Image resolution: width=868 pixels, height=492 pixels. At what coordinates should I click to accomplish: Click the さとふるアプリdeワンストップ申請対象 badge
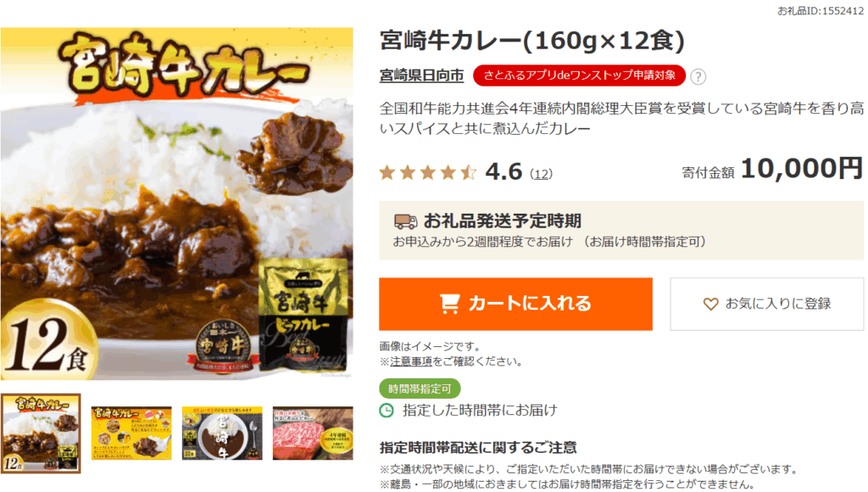click(579, 75)
